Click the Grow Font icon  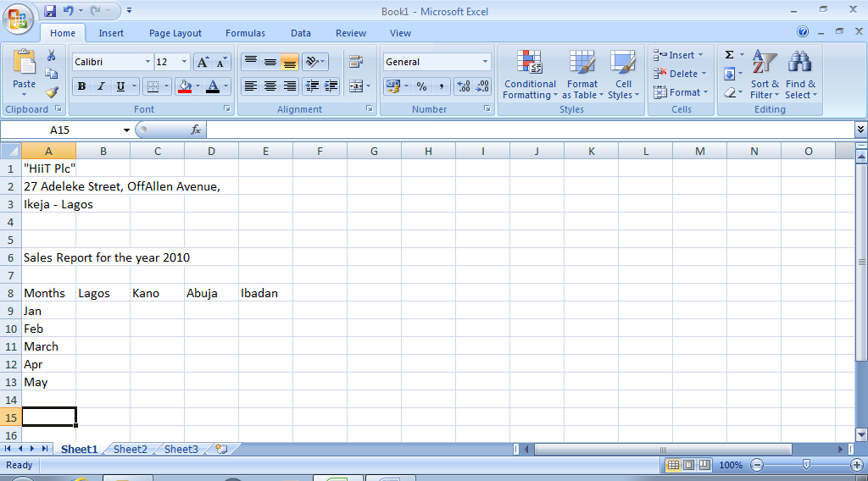203,62
